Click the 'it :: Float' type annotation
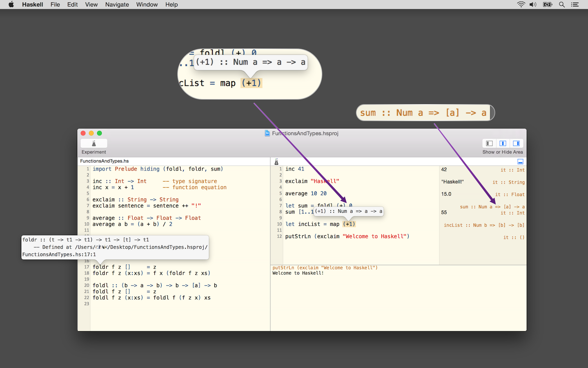 pyautogui.click(x=510, y=195)
